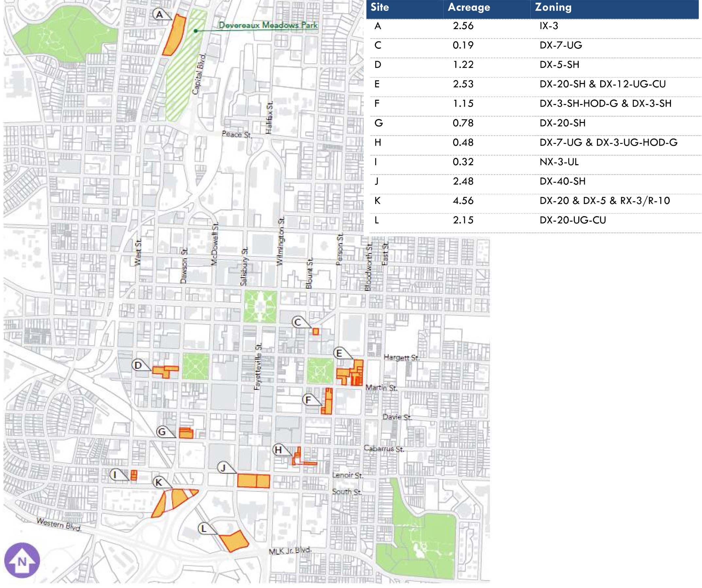Image resolution: width=702 pixels, height=588 pixels.
Task: Click the Zoning column header
Action: point(553,7)
